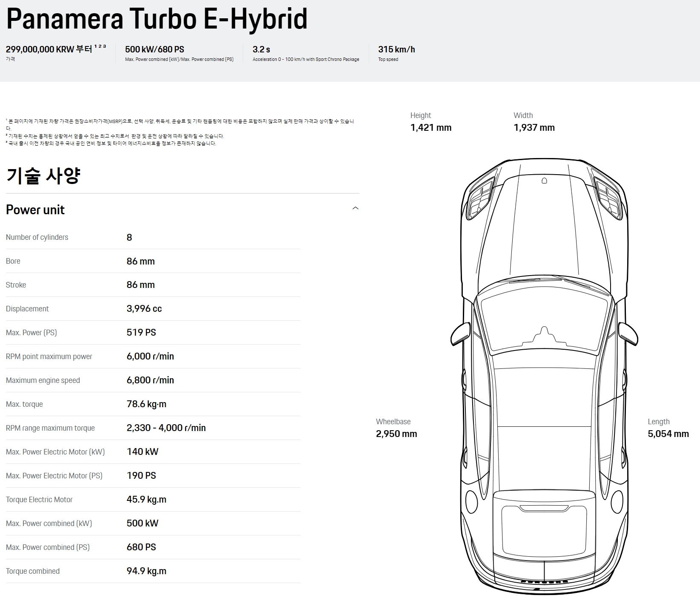Screen dimensions: 700x601
Task: Click the Torque combined label
Action: coord(33,571)
